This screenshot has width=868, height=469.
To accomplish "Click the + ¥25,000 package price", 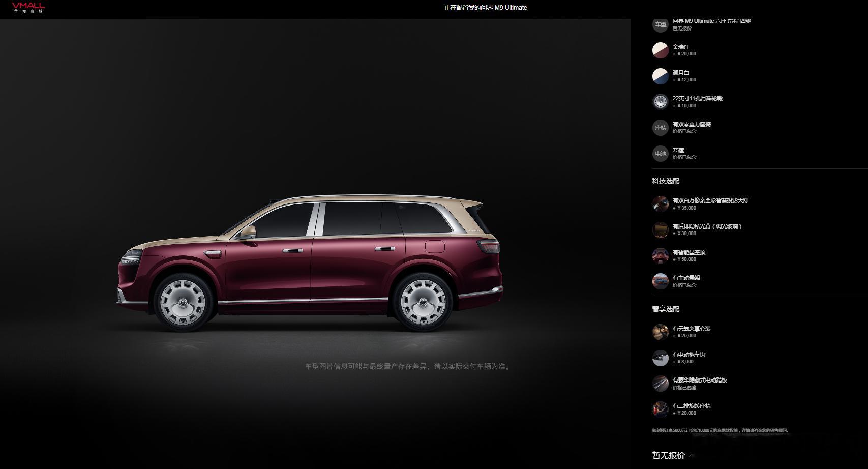I will (684, 336).
